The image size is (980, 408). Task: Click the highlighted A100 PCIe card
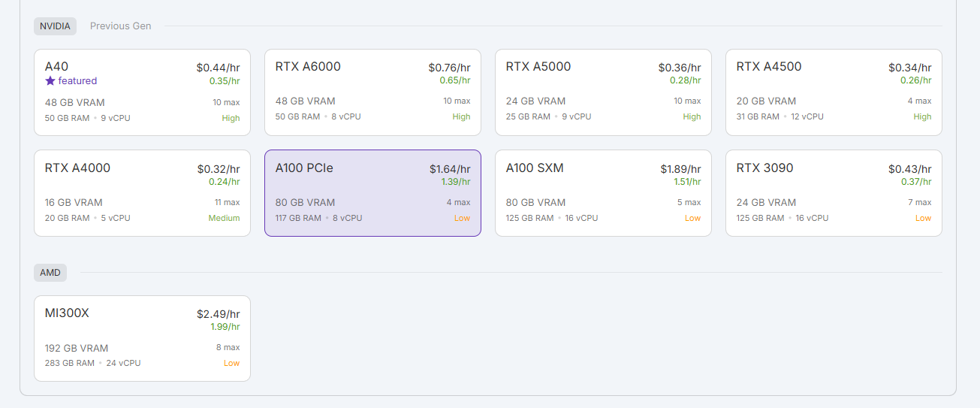tap(372, 193)
